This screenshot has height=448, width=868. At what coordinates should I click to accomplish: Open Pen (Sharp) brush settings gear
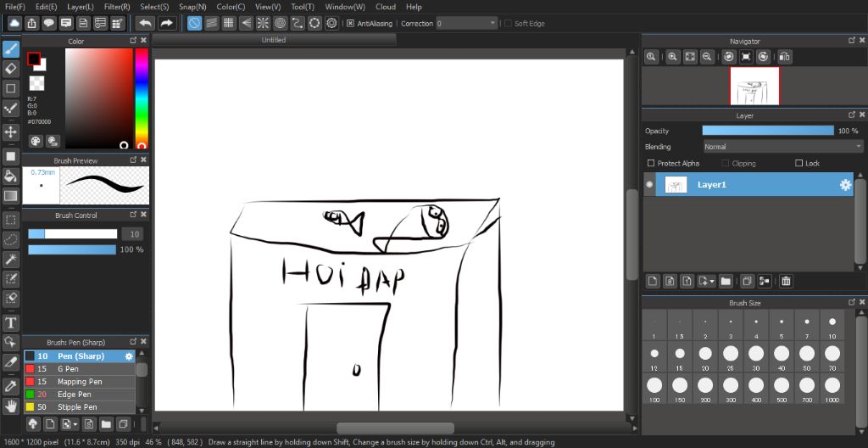tap(129, 356)
